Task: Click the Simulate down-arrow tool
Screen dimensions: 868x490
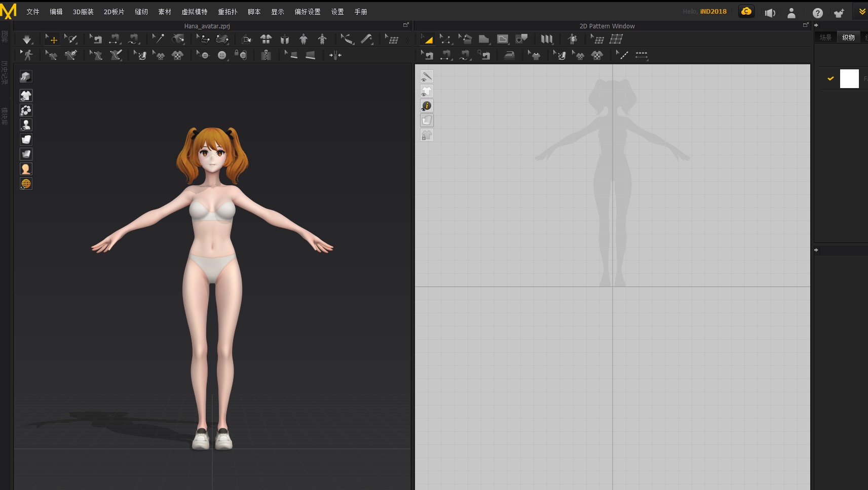Action: pyautogui.click(x=26, y=39)
